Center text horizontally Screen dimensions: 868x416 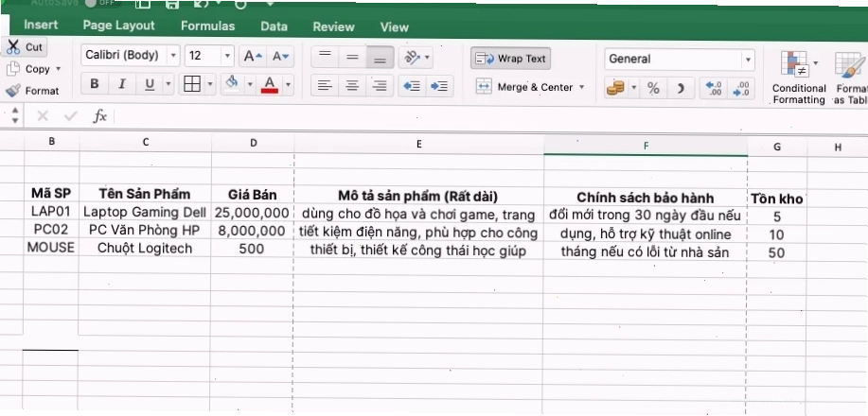[352, 86]
